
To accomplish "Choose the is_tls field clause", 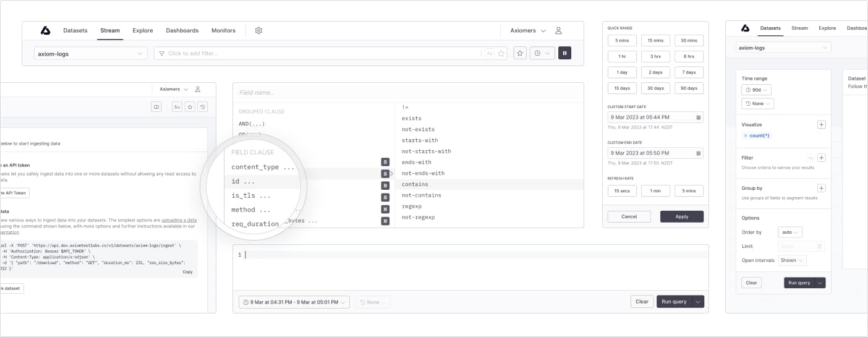I will tap(251, 195).
